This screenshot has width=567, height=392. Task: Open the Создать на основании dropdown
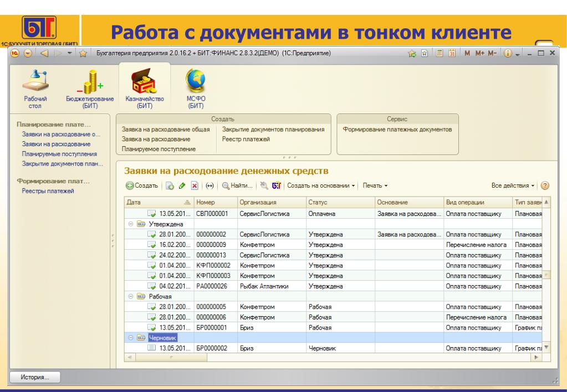(x=321, y=185)
